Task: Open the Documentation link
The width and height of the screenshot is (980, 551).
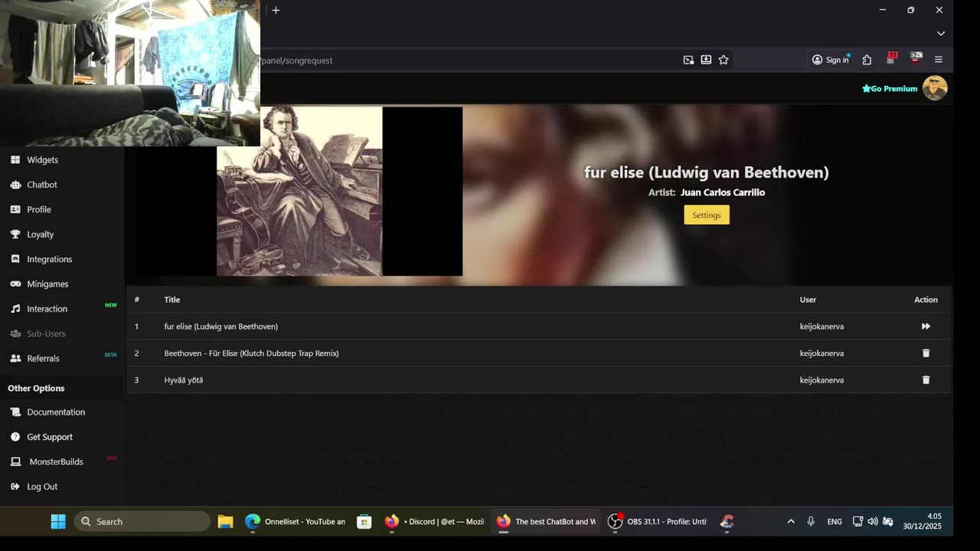Action: click(56, 412)
